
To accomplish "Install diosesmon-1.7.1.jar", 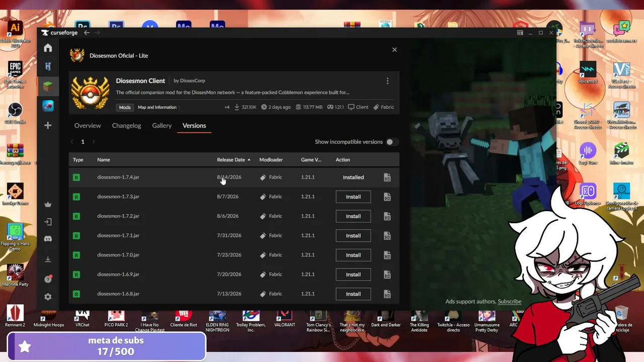I will [353, 236].
